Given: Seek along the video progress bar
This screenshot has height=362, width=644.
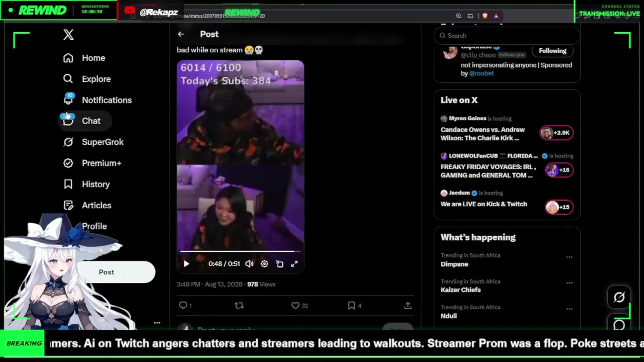Looking at the screenshot, I should click(x=240, y=251).
